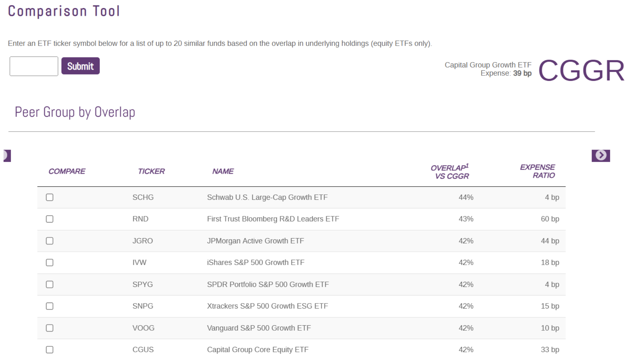Image resolution: width=630 pixels, height=364 pixels.
Task: Click the ticker symbol input field
Action: (33, 66)
